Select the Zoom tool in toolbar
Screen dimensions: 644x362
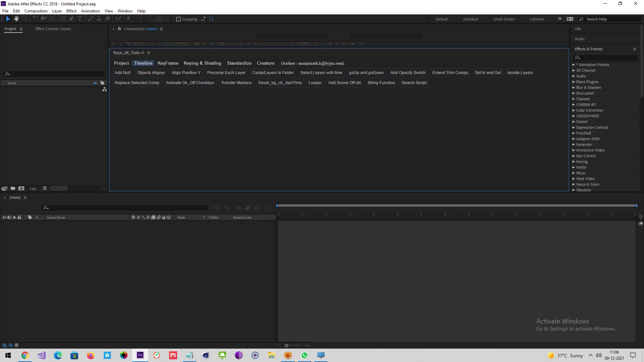point(24,19)
